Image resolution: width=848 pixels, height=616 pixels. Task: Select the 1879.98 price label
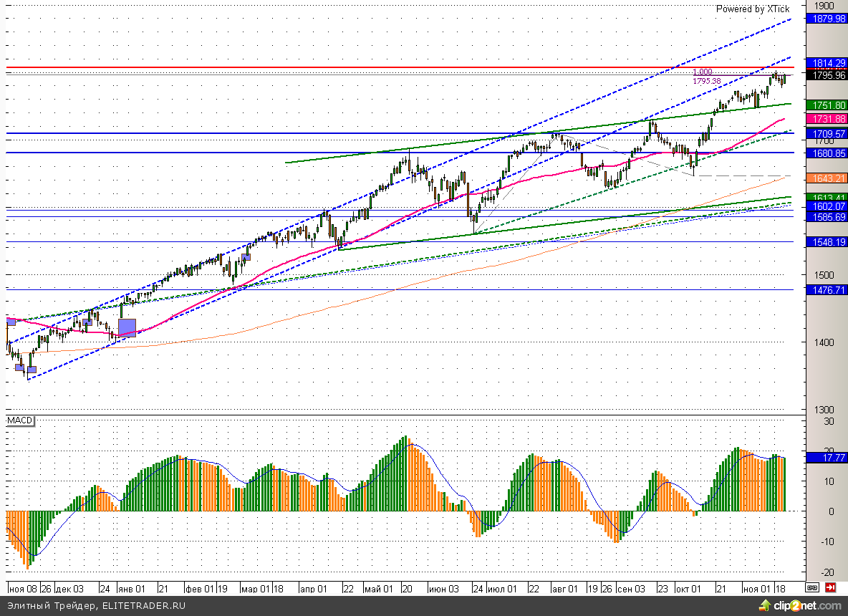(827, 19)
